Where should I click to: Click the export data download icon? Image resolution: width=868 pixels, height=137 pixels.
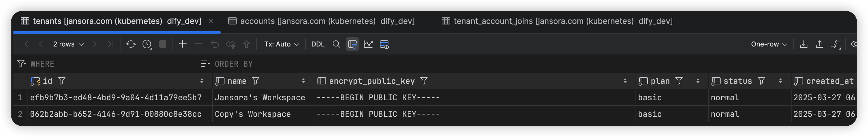point(804,44)
